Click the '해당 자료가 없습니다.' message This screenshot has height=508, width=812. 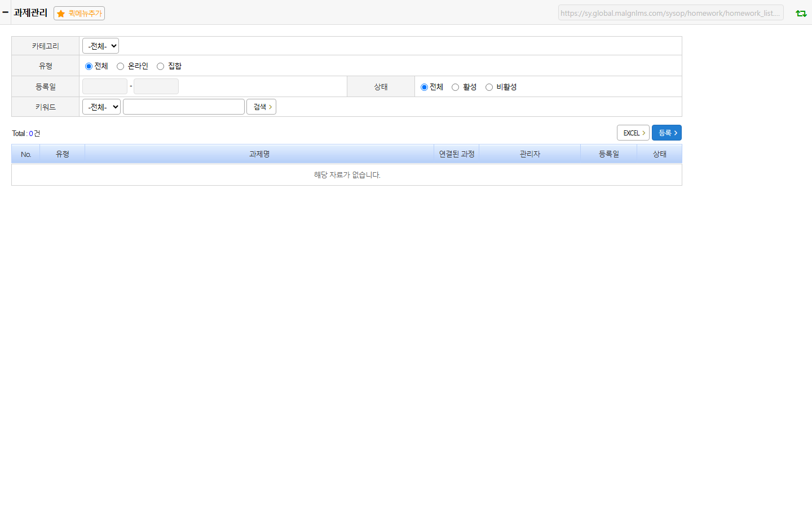347,175
